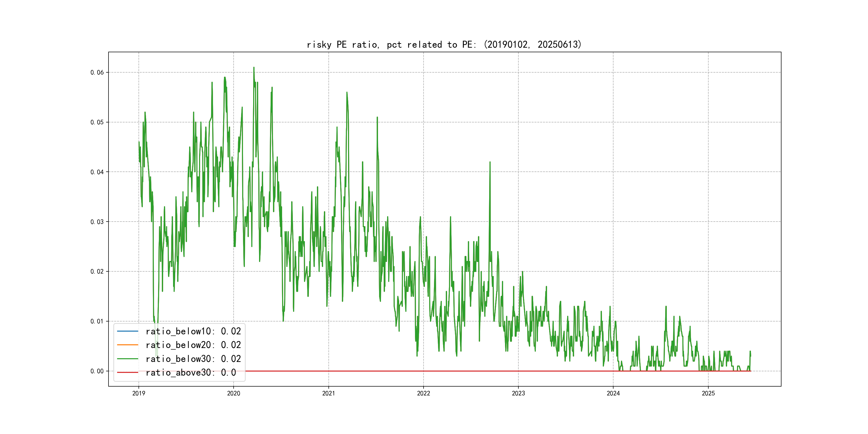Click the 2022 x-axis tick label
The height and width of the screenshot is (434, 868).
(x=424, y=393)
